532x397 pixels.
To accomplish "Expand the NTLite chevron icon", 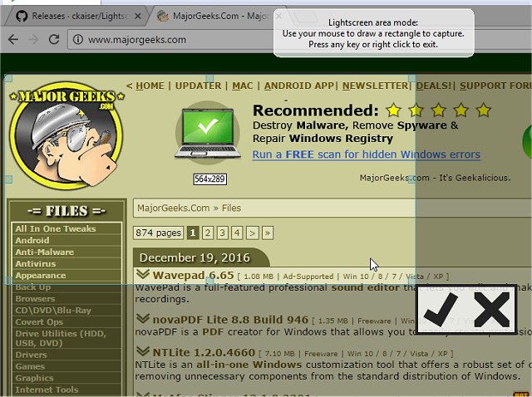I will pyautogui.click(x=143, y=351).
